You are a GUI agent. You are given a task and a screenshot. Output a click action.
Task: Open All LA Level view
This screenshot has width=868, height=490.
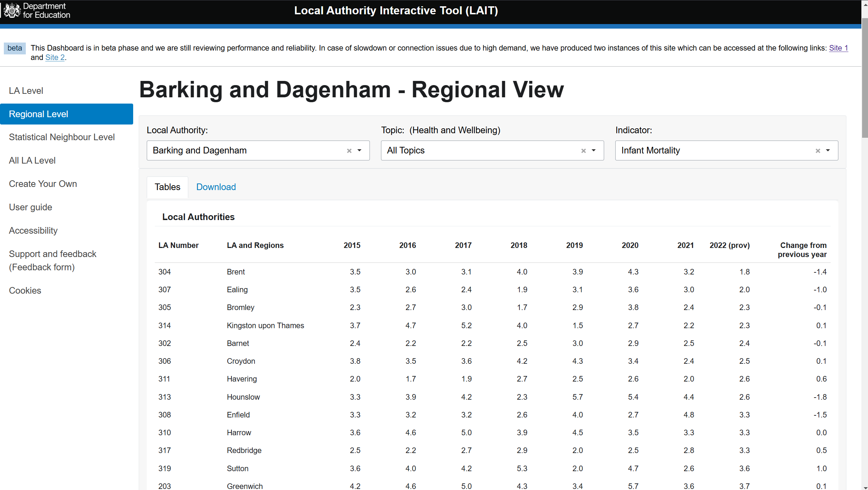pyautogui.click(x=32, y=160)
